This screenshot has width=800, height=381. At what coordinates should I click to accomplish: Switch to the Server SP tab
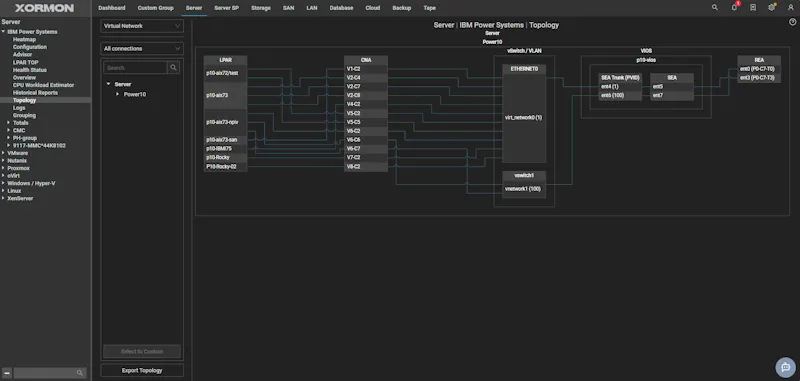227,8
